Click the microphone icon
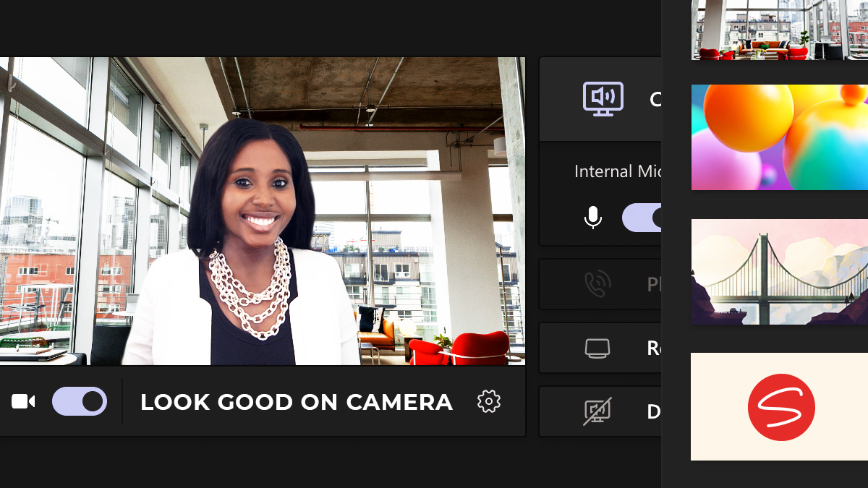 [593, 218]
